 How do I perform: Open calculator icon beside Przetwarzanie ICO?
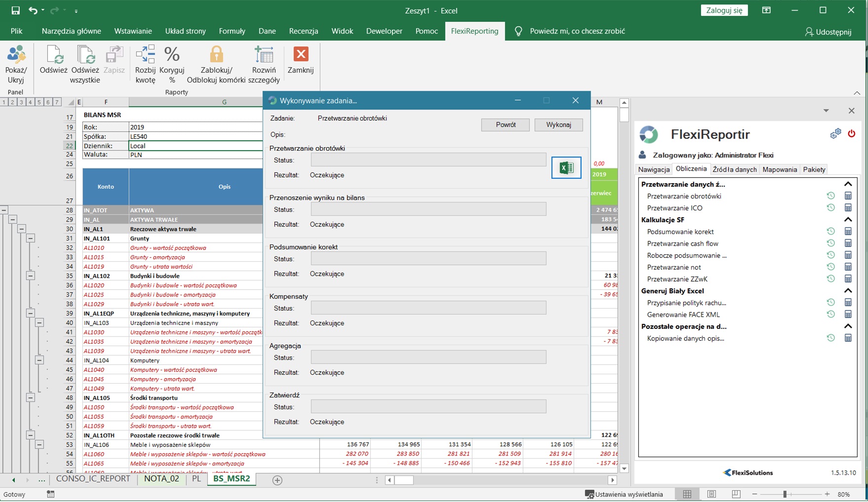848,208
